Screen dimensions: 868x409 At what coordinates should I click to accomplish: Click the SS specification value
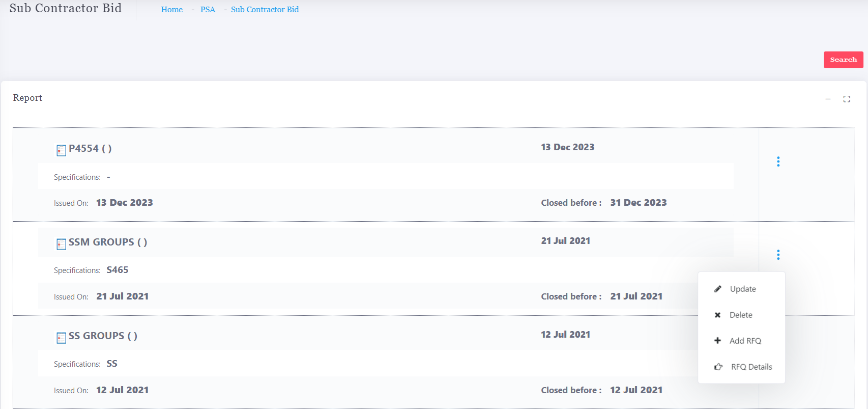112,364
